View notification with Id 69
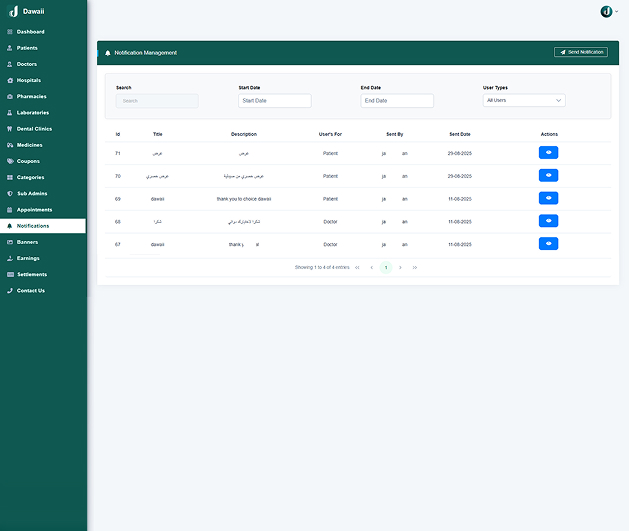This screenshot has height=531, width=629. tap(548, 198)
